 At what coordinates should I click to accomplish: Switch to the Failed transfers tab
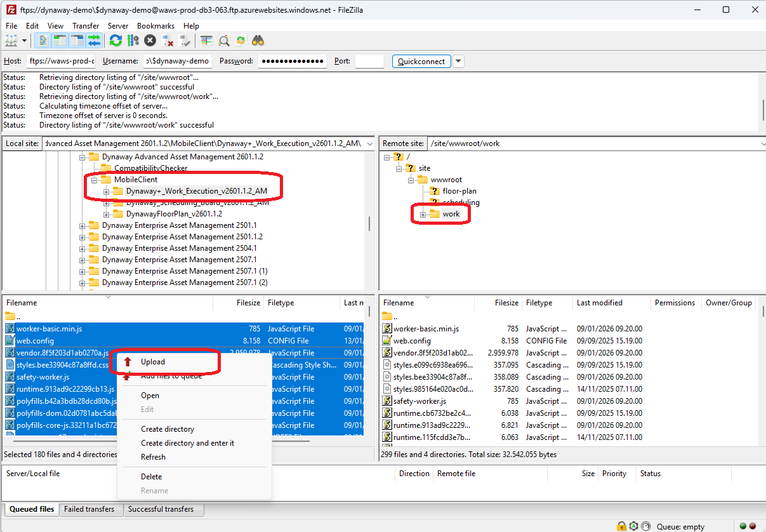[x=89, y=509]
